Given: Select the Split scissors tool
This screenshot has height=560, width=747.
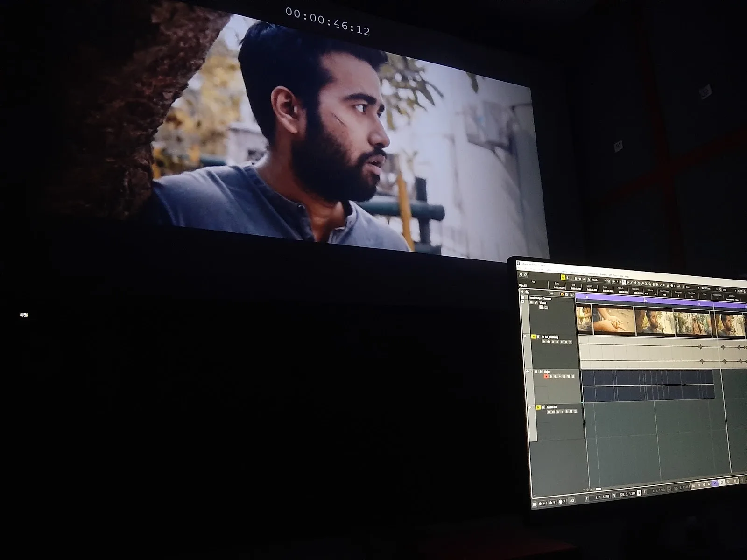Looking at the screenshot, I should (639, 283).
